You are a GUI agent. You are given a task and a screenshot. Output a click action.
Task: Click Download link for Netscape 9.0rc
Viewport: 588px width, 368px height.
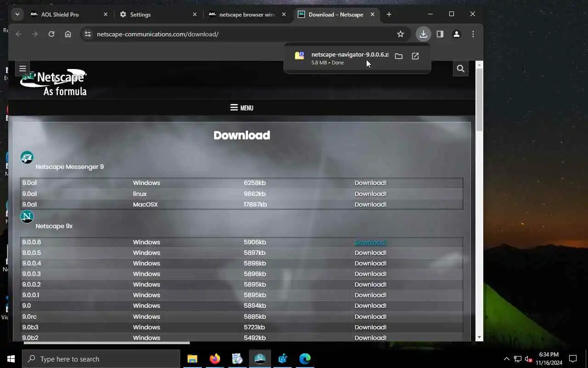click(x=370, y=316)
